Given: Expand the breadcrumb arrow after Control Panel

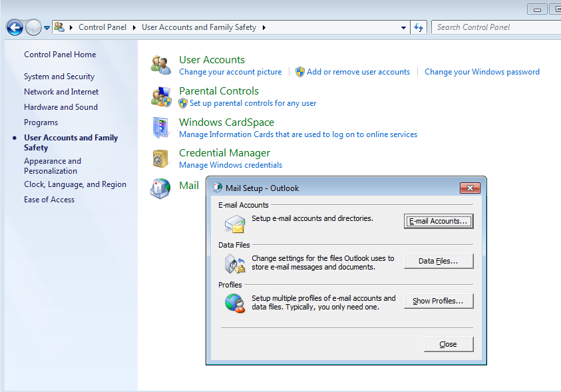Looking at the screenshot, I should click(x=134, y=27).
